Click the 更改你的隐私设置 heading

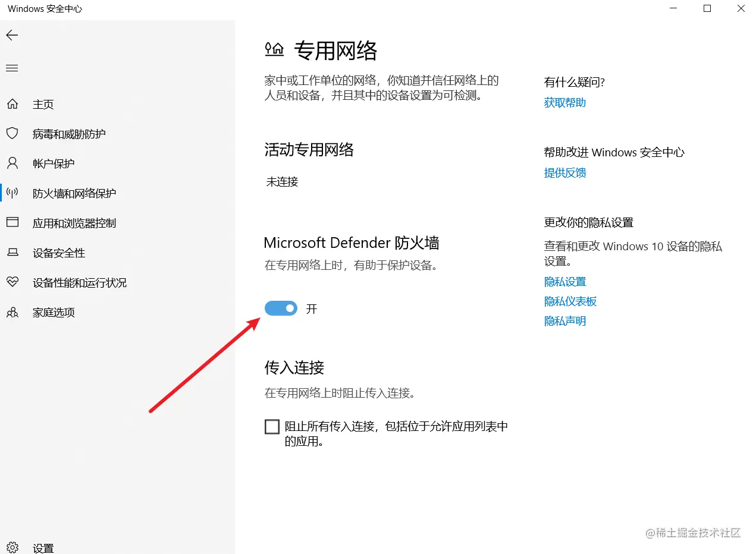click(x=589, y=223)
